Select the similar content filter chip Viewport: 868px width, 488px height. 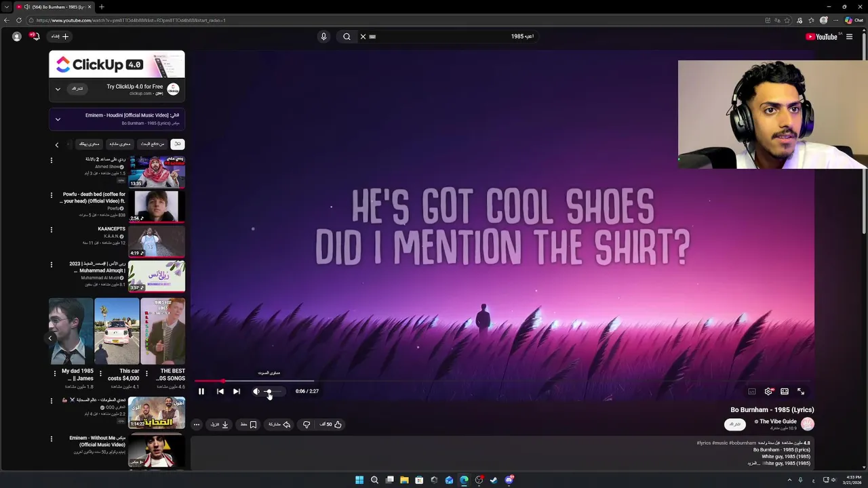(x=120, y=144)
